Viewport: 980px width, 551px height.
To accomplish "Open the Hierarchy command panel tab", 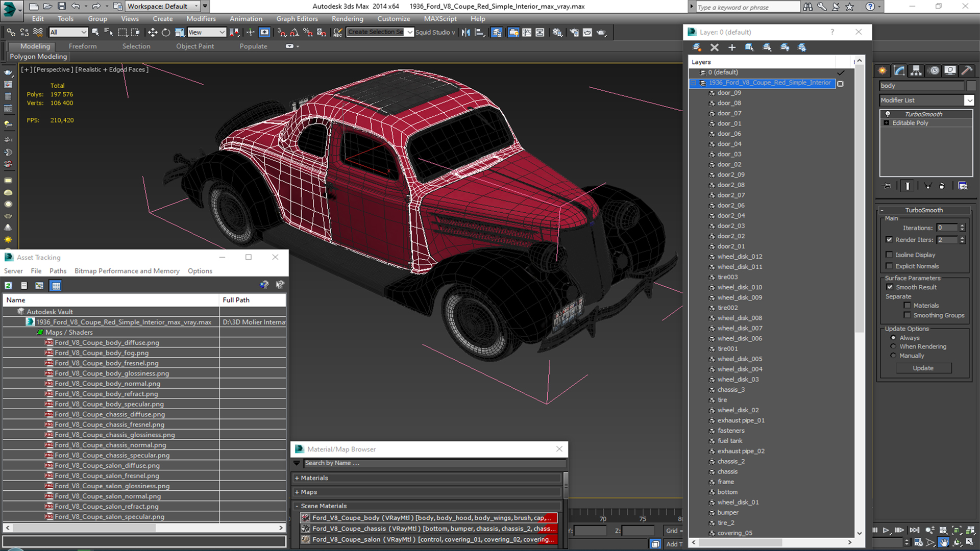I will 916,70.
